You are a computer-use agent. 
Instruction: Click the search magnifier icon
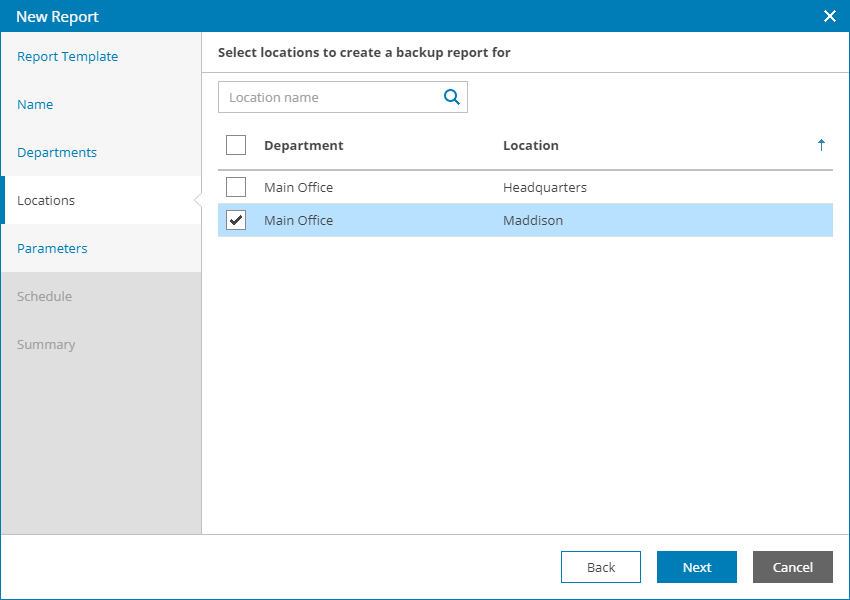[452, 97]
